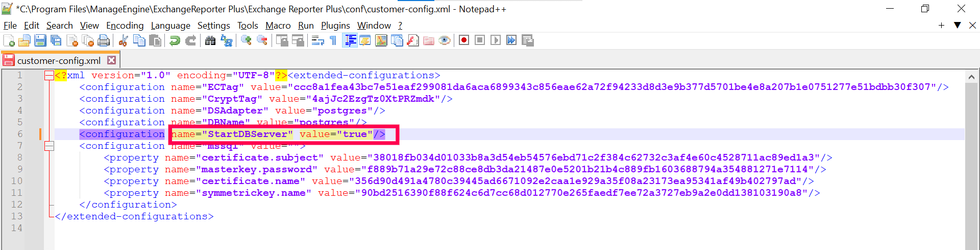Click the Save All icon
The width and height of the screenshot is (980, 250).
click(x=56, y=40)
